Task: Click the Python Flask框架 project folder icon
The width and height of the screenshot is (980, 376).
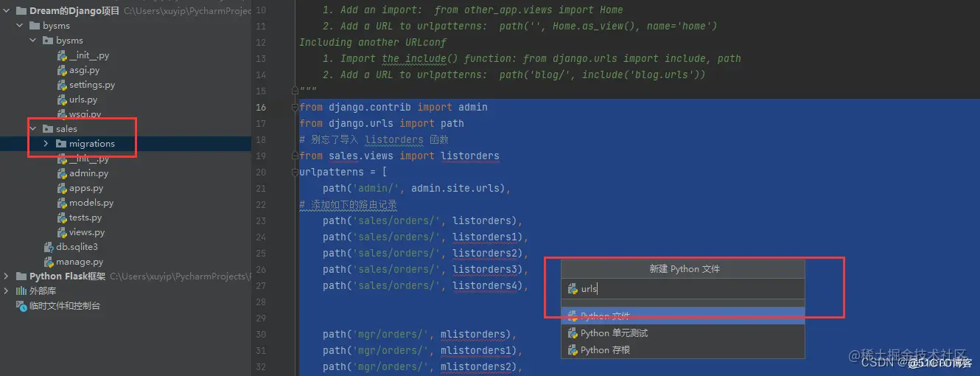Action: click(21, 276)
